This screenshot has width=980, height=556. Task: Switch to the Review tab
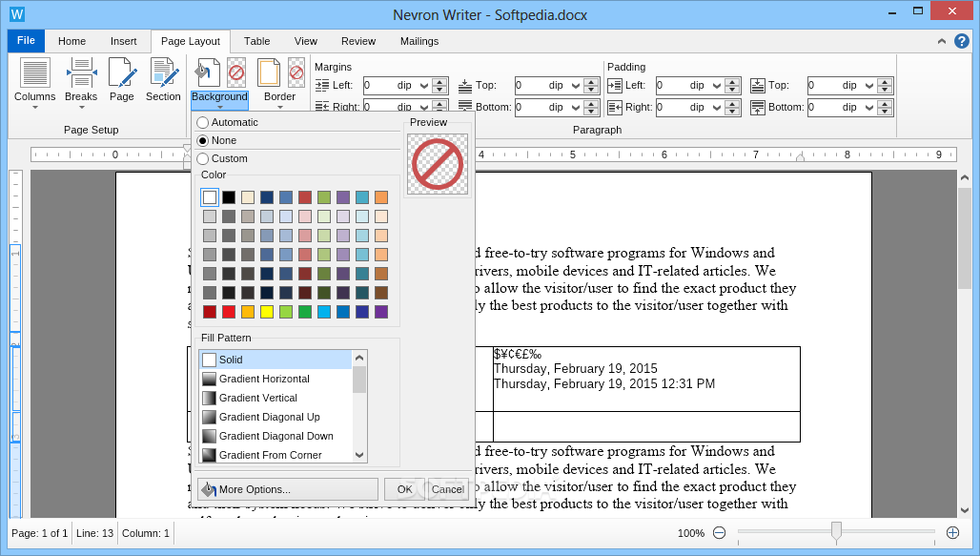tap(358, 41)
